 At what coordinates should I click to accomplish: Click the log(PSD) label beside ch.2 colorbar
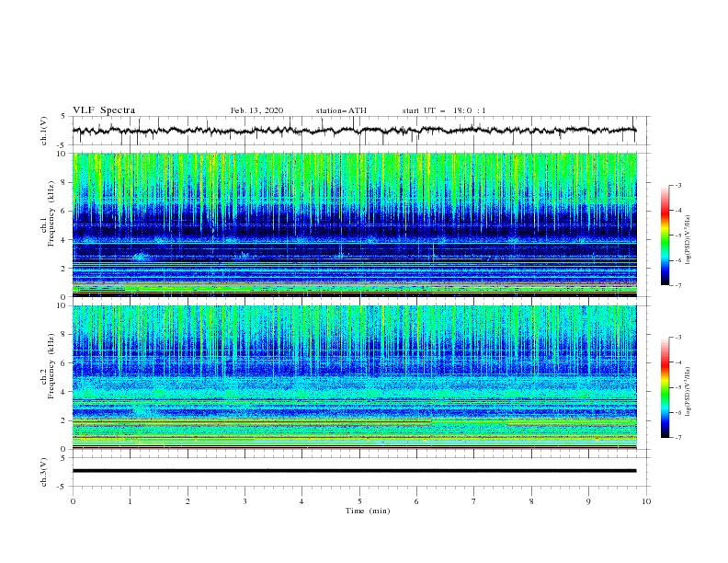[688, 391]
